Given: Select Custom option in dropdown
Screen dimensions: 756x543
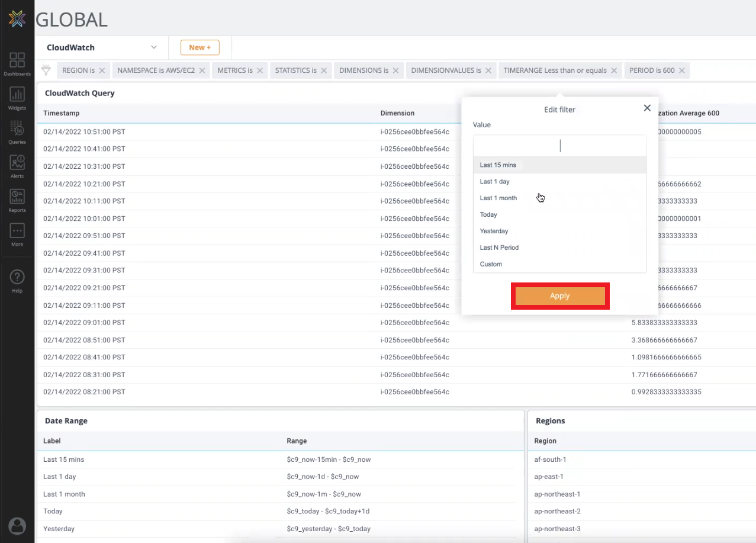Looking at the screenshot, I should point(559,264).
